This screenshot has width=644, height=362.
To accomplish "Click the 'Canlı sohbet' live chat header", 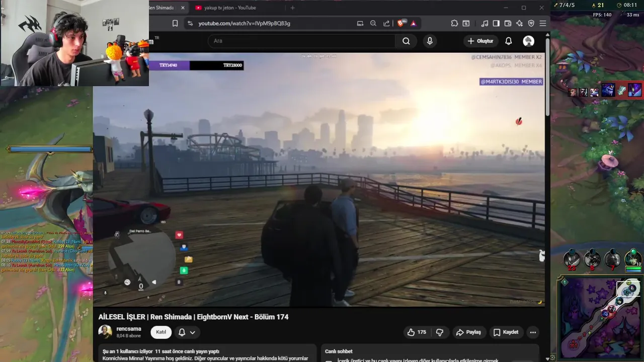I will pyautogui.click(x=339, y=351).
